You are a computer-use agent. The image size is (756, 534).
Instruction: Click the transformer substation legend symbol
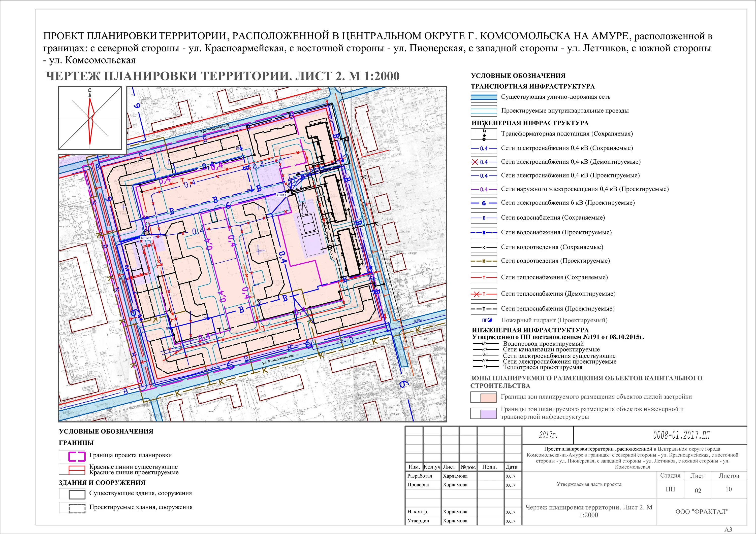(x=484, y=134)
